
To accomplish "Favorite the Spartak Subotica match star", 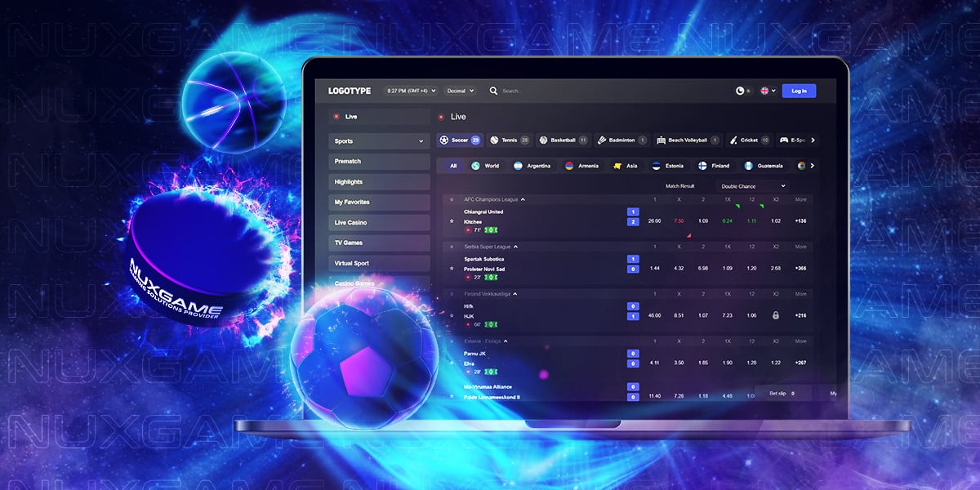I will click(x=452, y=269).
